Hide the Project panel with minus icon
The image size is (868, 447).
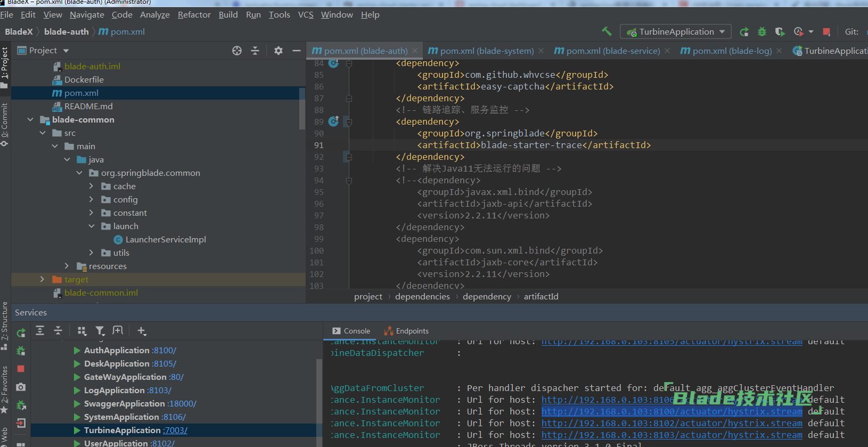click(x=297, y=51)
